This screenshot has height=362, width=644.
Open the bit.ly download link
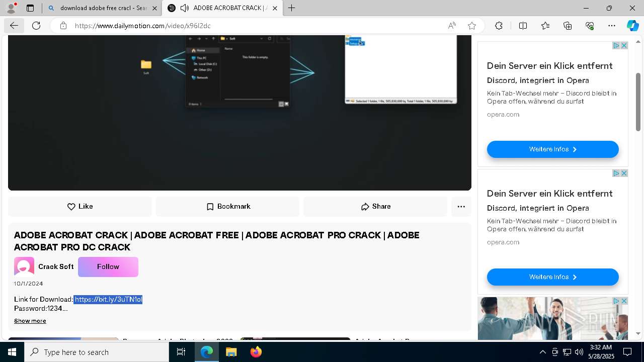tap(108, 300)
